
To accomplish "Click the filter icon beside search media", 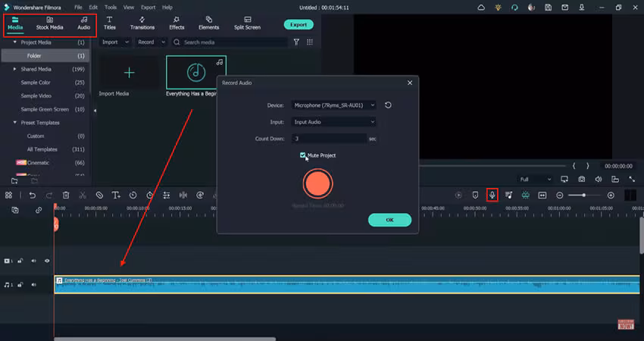I will [296, 42].
